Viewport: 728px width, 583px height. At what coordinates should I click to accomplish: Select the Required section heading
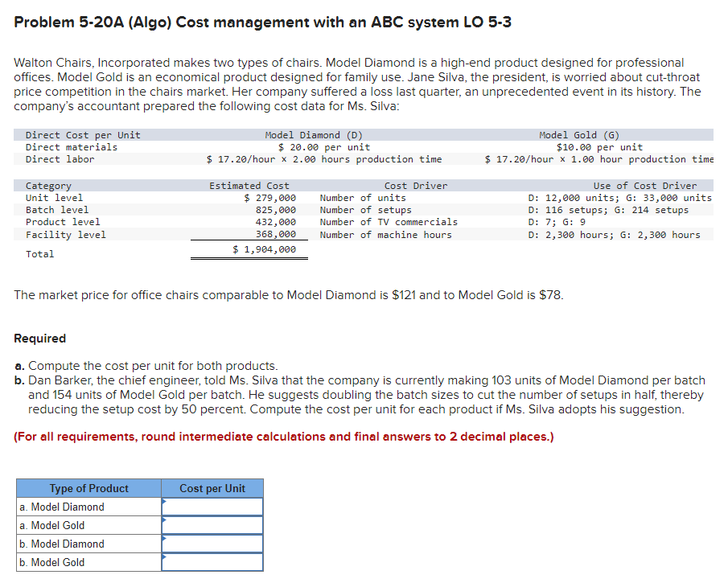pyautogui.click(x=39, y=339)
